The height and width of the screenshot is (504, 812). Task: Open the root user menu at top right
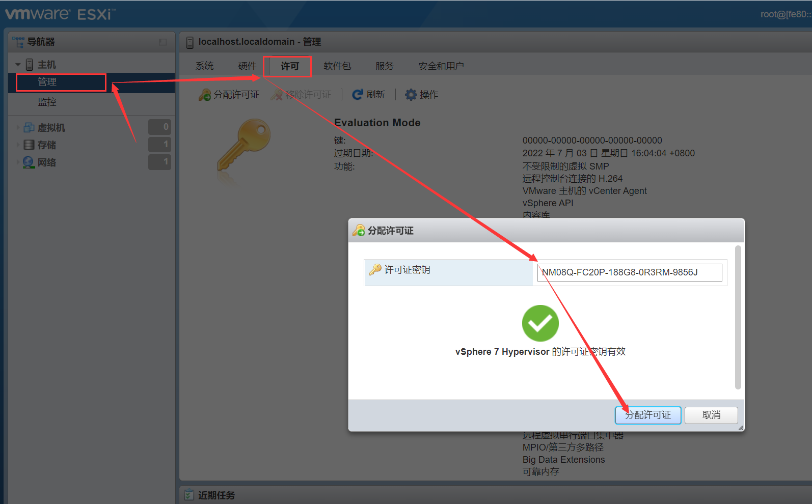point(786,14)
